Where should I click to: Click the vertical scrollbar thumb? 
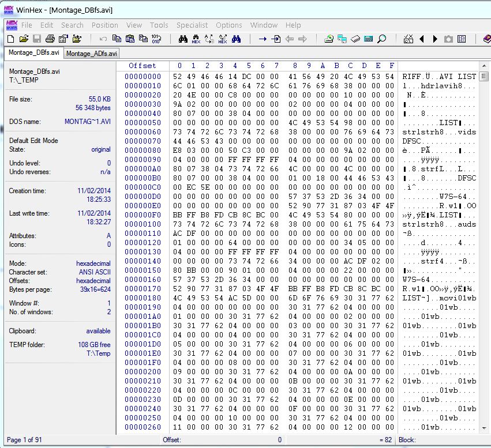coord(484,76)
